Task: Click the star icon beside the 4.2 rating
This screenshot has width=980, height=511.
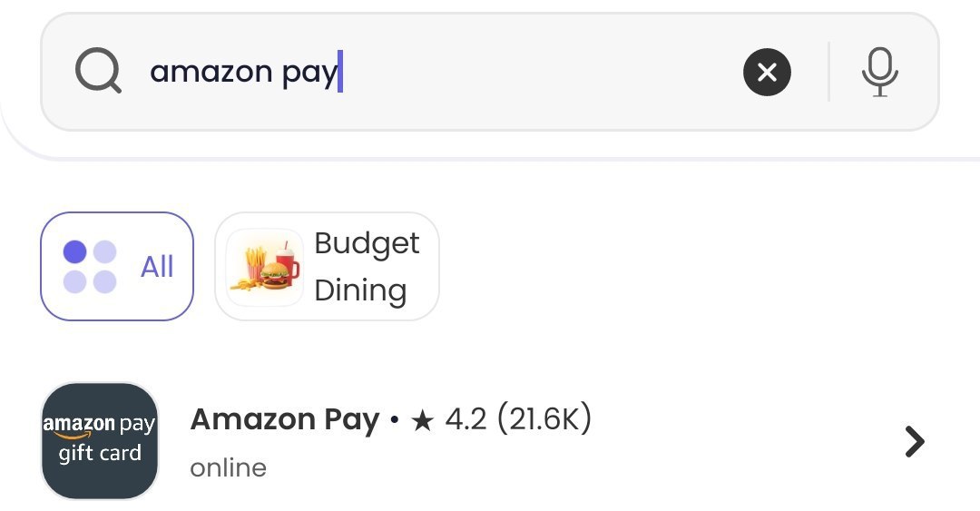Action: coord(422,420)
